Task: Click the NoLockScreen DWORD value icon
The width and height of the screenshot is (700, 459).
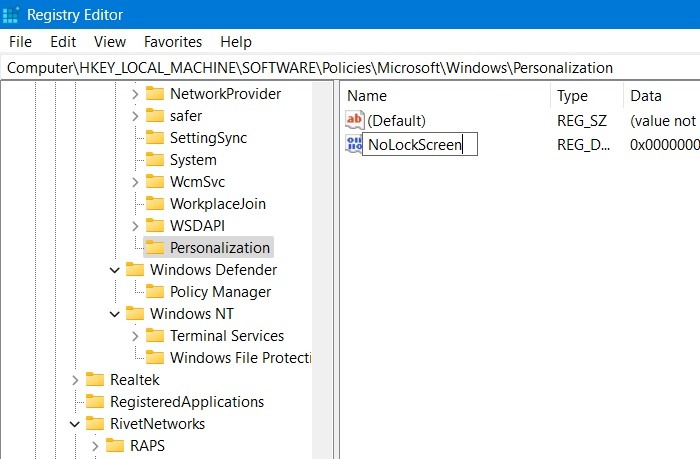Action: (x=354, y=145)
